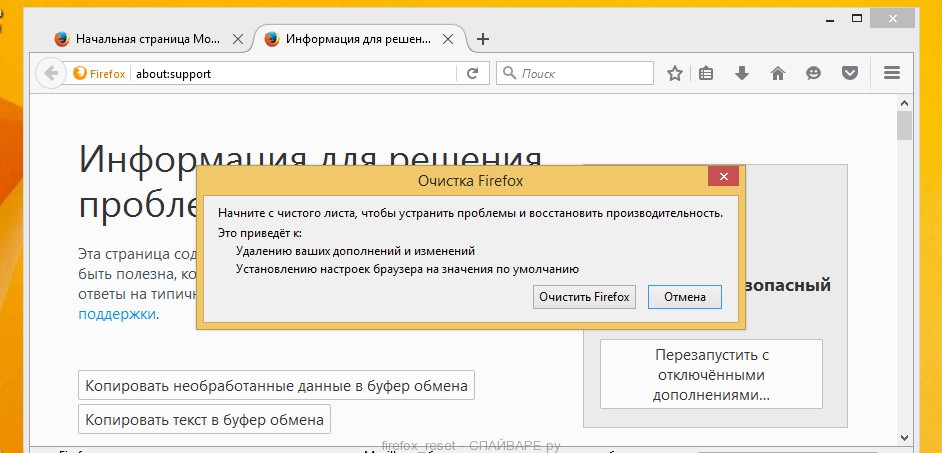Go to the home page icon
Image resolution: width=942 pixels, height=453 pixels.
pyautogui.click(x=778, y=73)
